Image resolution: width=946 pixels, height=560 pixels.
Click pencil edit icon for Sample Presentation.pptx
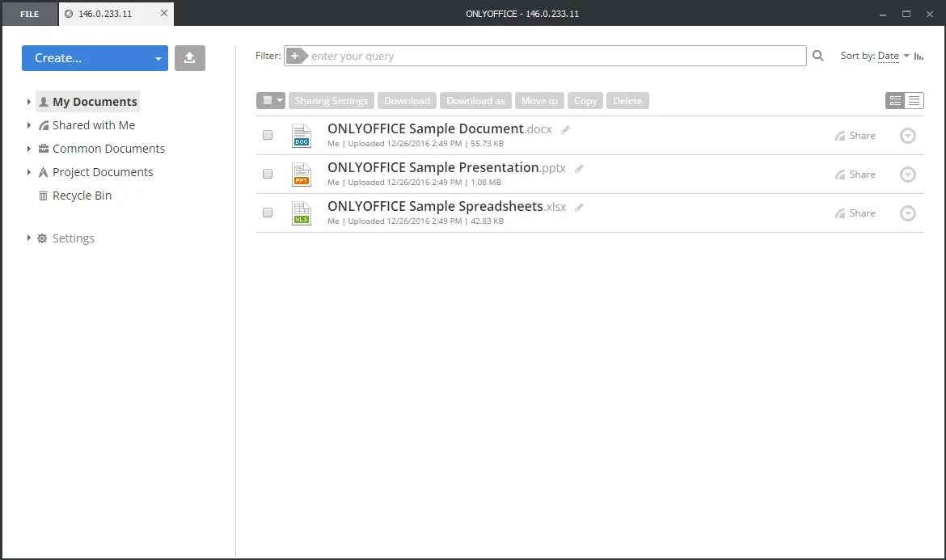579,168
